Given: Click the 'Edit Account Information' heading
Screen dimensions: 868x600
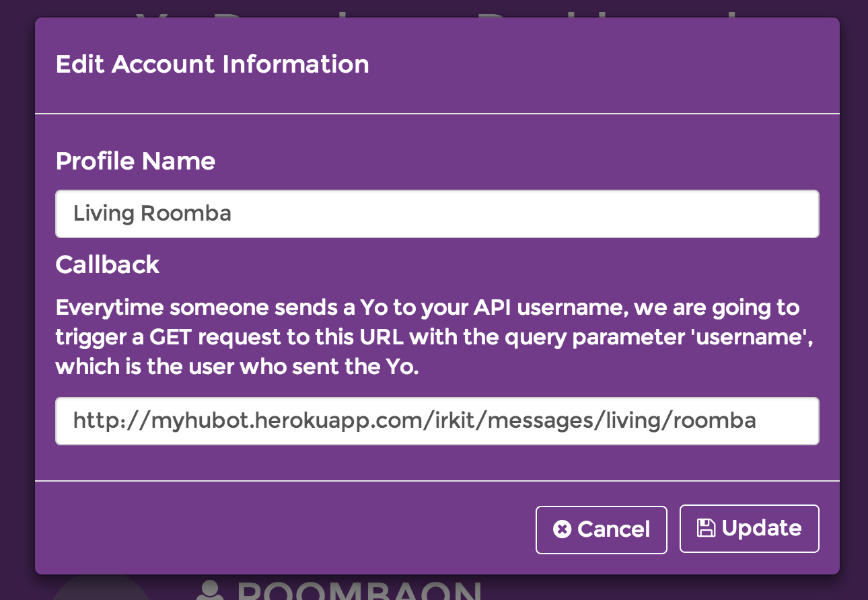Looking at the screenshot, I should (212, 65).
